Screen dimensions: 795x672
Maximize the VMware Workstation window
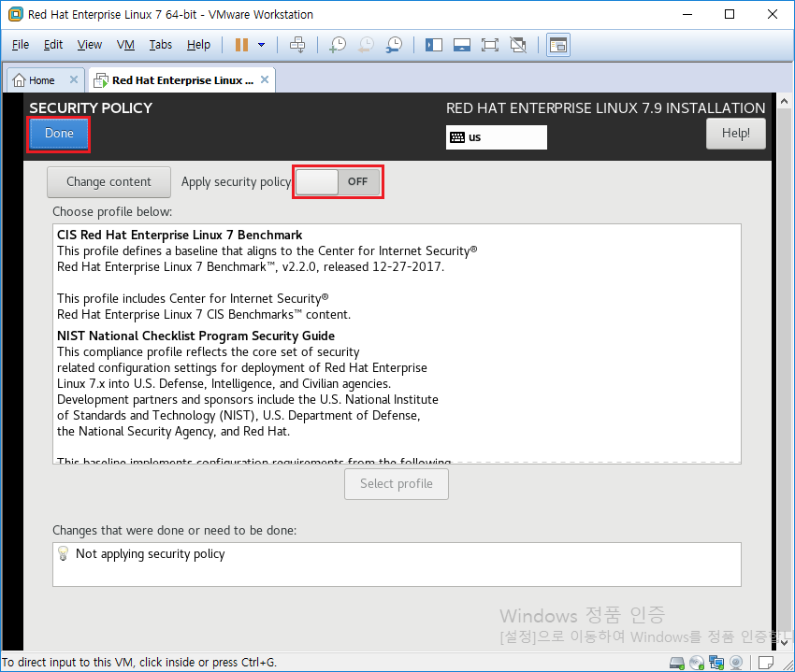click(x=730, y=14)
